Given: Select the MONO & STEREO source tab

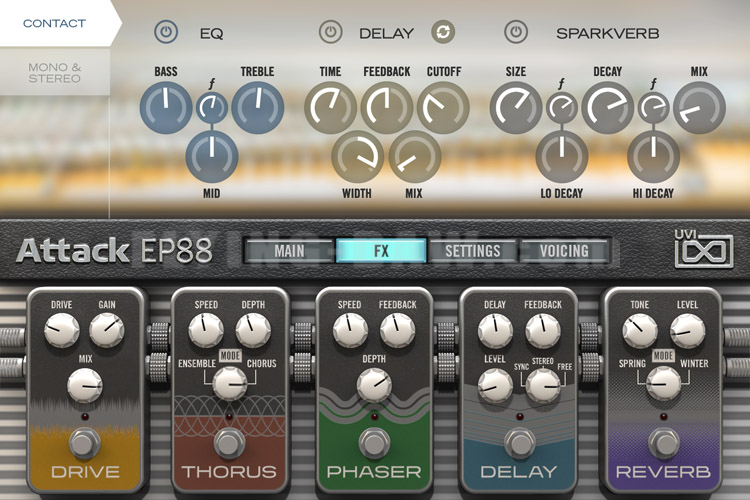Looking at the screenshot, I should click(x=55, y=73).
